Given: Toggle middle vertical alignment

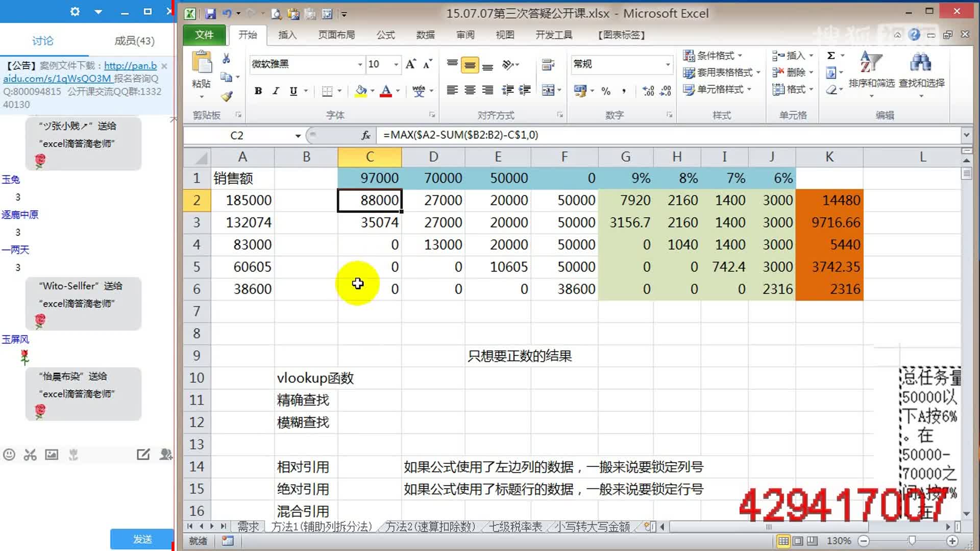Looking at the screenshot, I should [470, 65].
